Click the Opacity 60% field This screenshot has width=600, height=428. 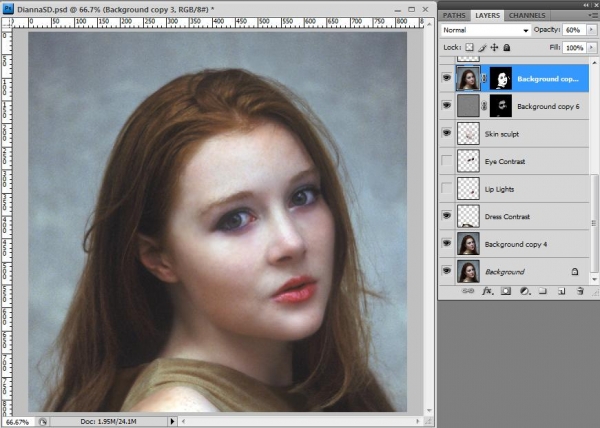click(x=574, y=29)
